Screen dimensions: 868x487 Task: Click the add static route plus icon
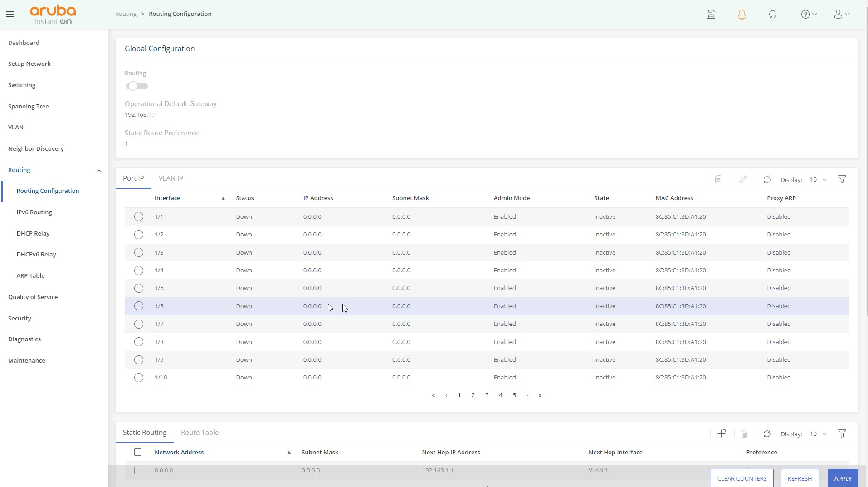pyautogui.click(x=722, y=433)
